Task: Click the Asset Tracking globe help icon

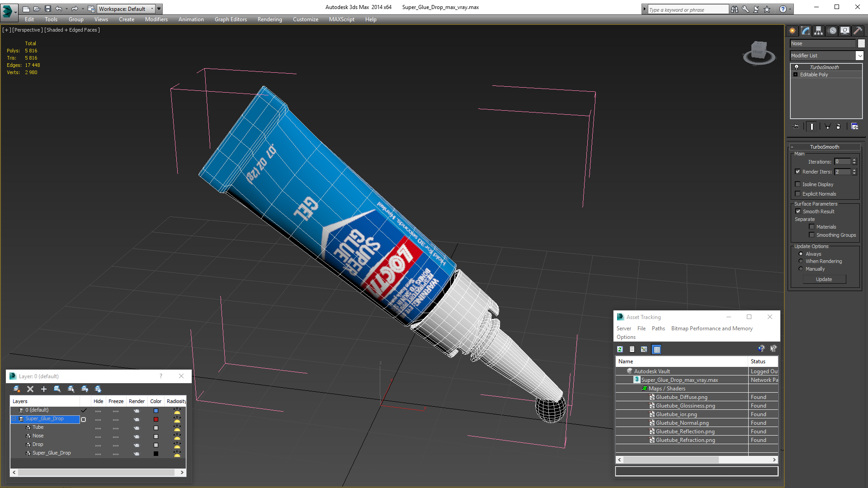Action: 761,349
